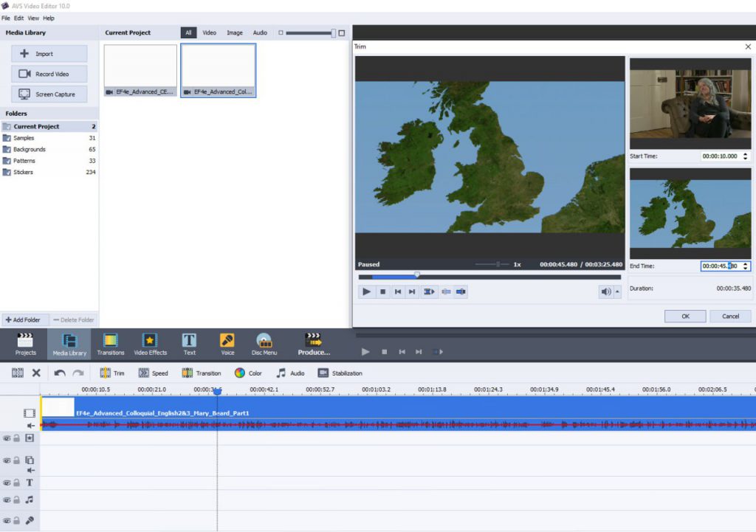Viewport: 756px width, 532px height.
Task: Select the Trim tool on the timeline toolbar
Action: pyautogui.click(x=112, y=373)
